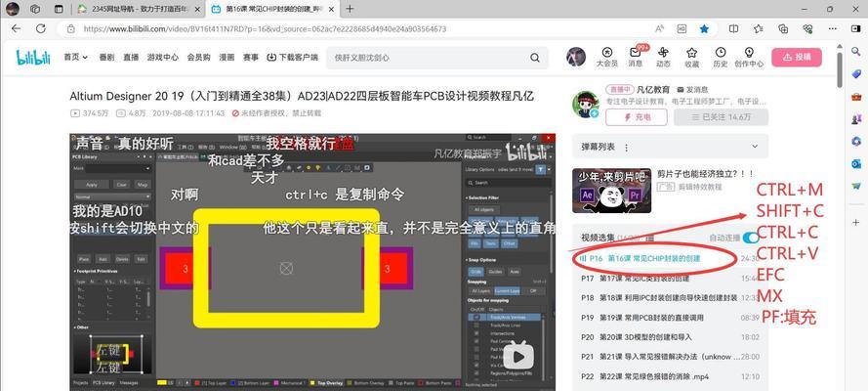Open 游戏中心 in bilibili navigation

(x=163, y=57)
